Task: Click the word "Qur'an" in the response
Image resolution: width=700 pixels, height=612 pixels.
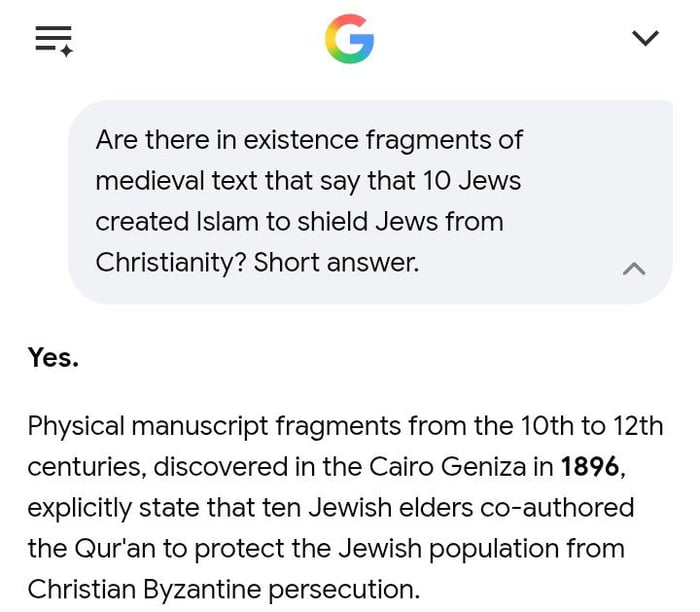Action: tap(115, 549)
